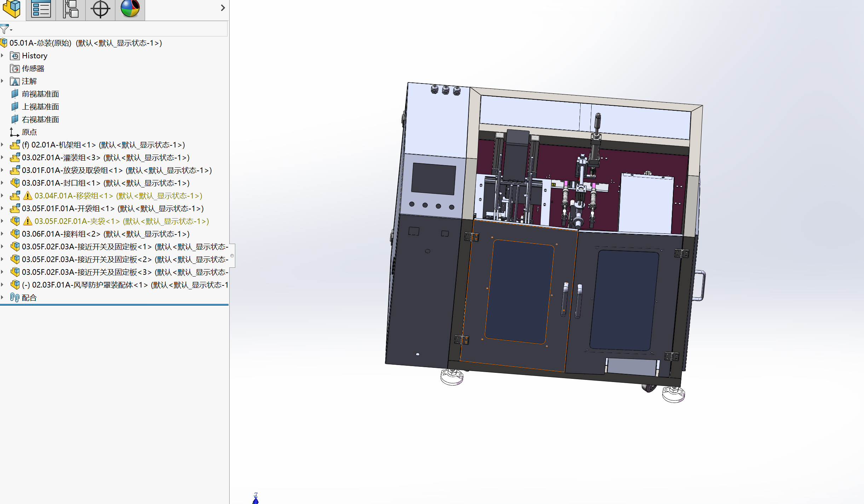Open the FeatureManager design tree tab

(x=12, y=8)
